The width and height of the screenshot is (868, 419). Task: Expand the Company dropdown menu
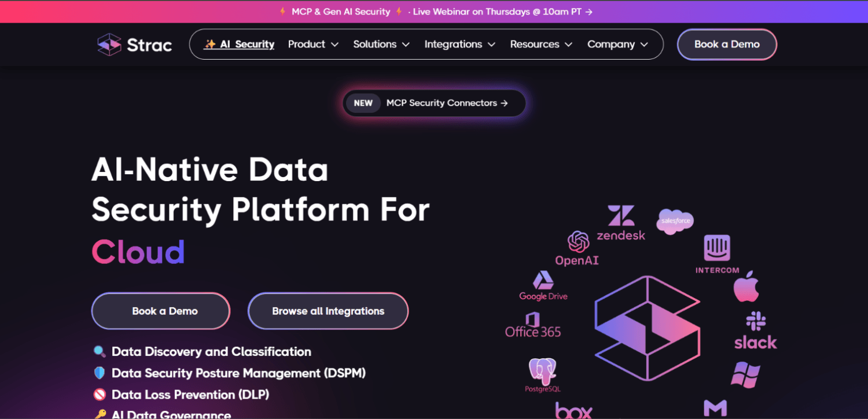pyautogui.click(x=617, y=44)
